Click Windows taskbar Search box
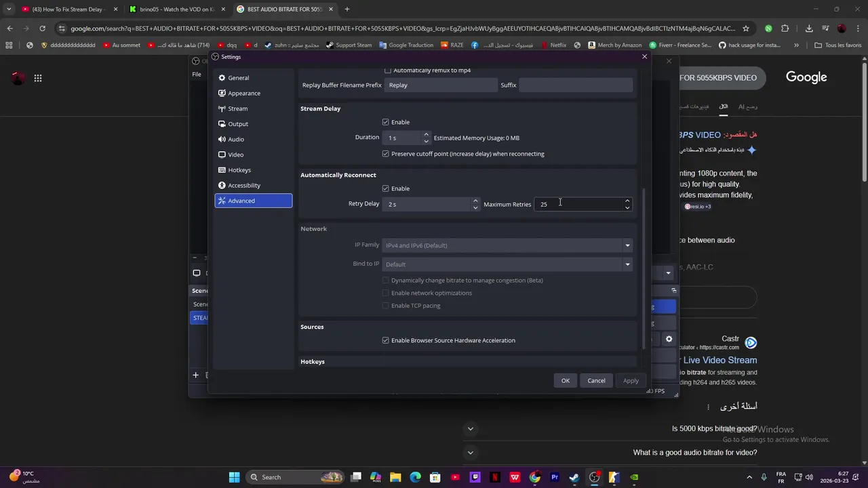868x488 pixels. coord(296,477)
